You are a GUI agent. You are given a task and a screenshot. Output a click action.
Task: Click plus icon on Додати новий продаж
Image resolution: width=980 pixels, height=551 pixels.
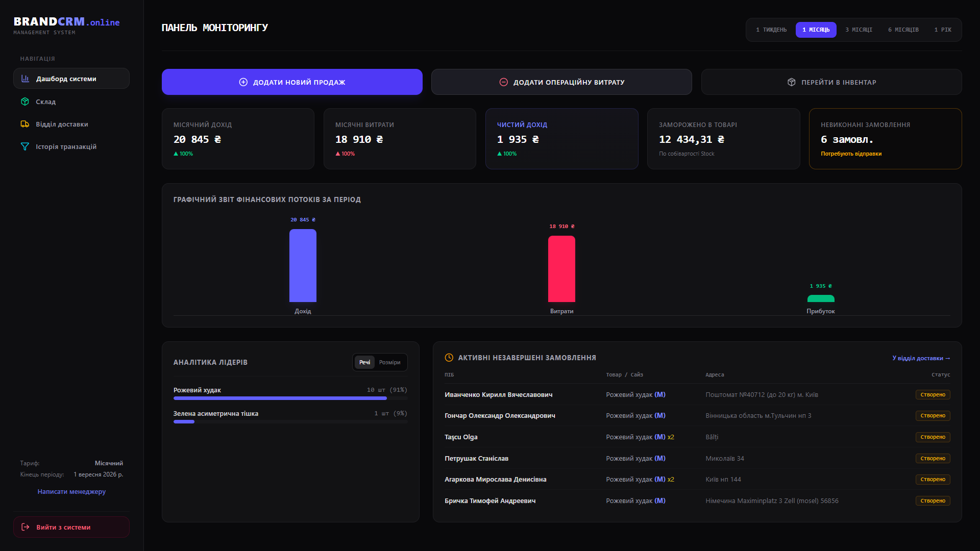[243, 82]
